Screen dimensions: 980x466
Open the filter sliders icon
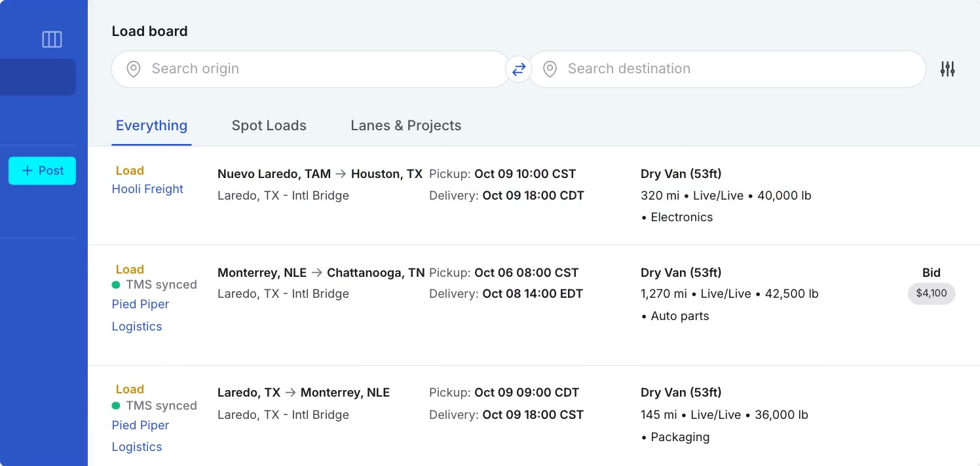(x=947, y=69)
